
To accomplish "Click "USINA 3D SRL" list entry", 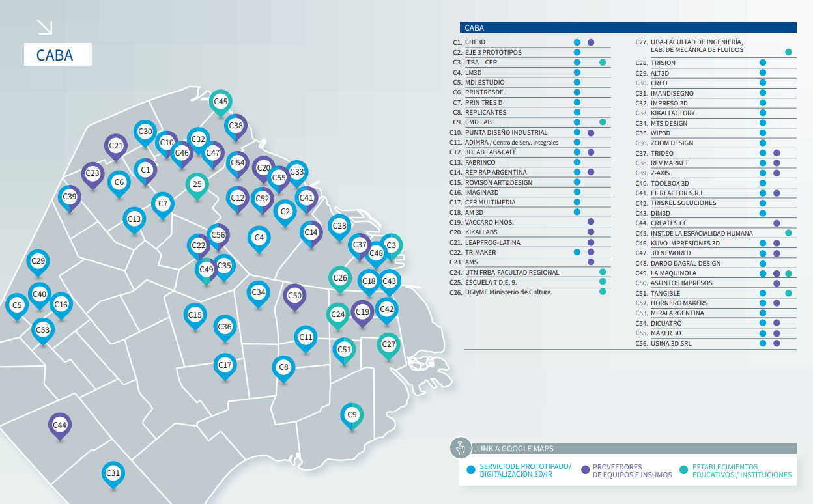I will (670, 343).
